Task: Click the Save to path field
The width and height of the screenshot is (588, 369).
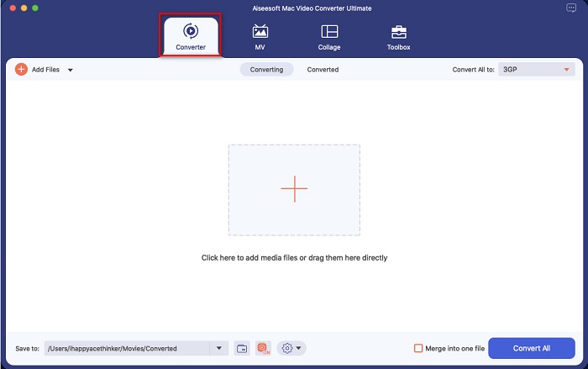Action: click(127, 348)
